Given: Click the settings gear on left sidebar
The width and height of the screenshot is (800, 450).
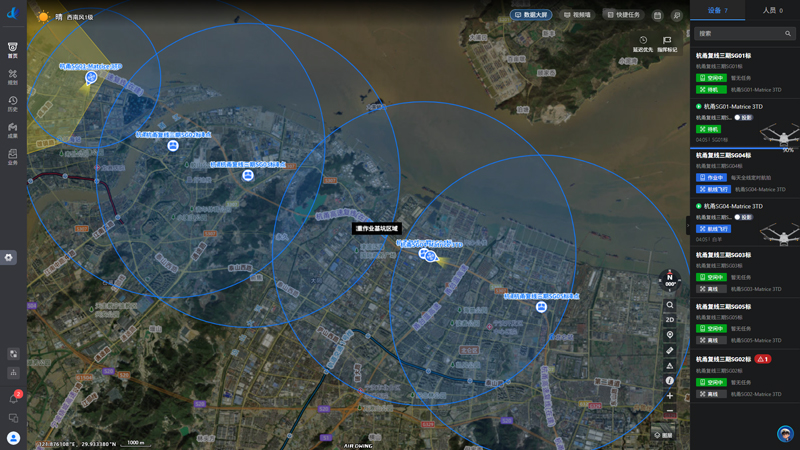Looking at the screenshot, I should [x=9, y=257].
